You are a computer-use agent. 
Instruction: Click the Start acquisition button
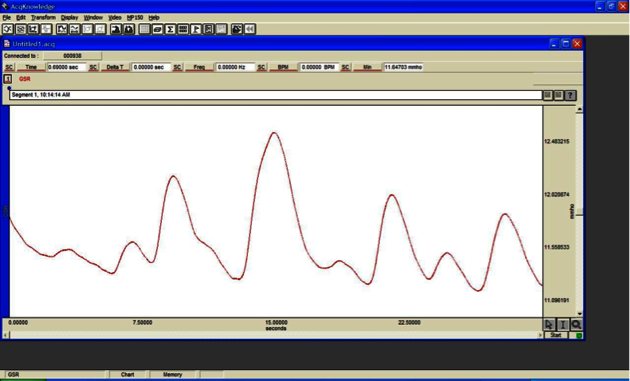(556, 335)
